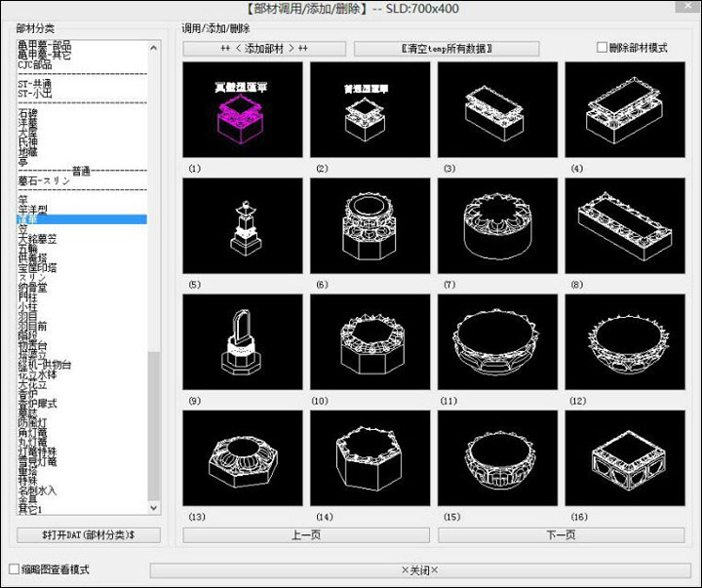The height and width of the screenshot is (588, 702).
Task: Select the 氏神 category
Action: (27, 142)
